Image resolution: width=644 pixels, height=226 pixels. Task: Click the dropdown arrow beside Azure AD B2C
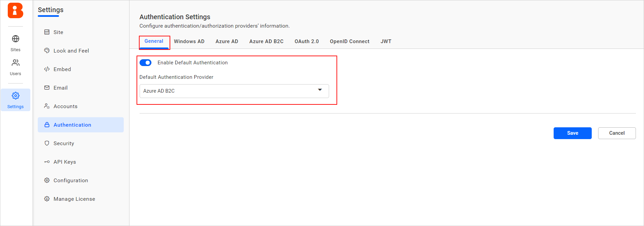click(x=320, y=90)
